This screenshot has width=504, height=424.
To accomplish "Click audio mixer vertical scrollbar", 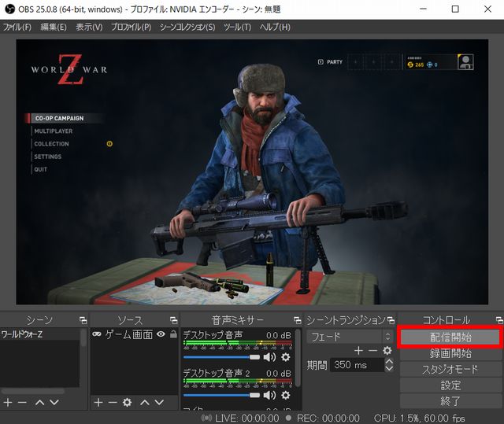I will pyautogui.click(x=298, y=358).
